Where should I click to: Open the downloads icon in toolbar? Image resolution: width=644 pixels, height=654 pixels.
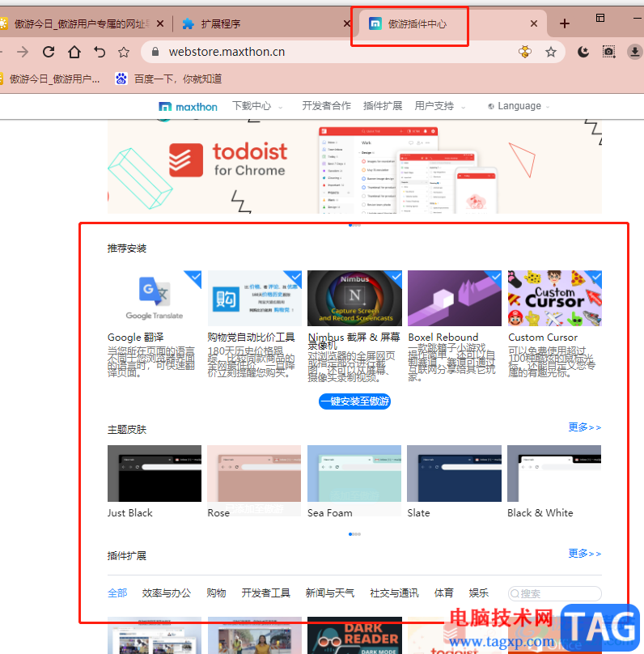(635, 52)
